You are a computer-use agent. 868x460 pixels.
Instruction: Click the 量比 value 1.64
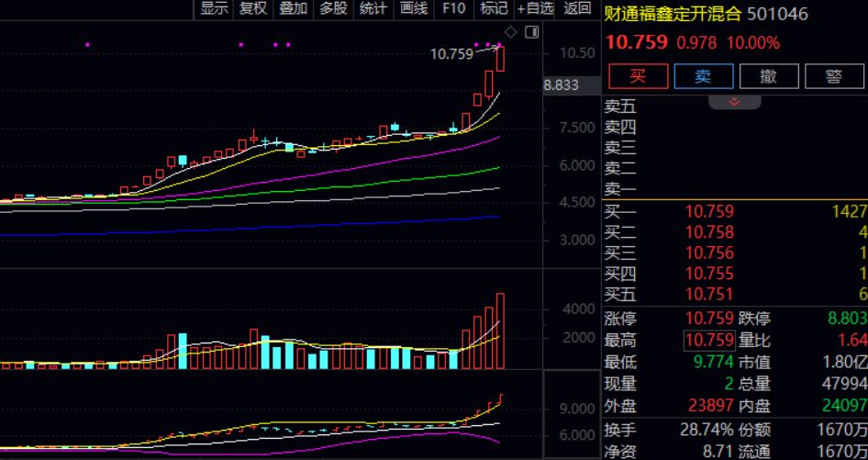pos(852,340)
